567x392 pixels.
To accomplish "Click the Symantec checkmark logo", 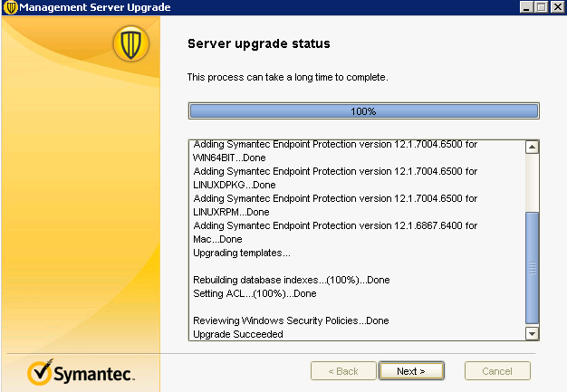I will click(x=81, y=372).
